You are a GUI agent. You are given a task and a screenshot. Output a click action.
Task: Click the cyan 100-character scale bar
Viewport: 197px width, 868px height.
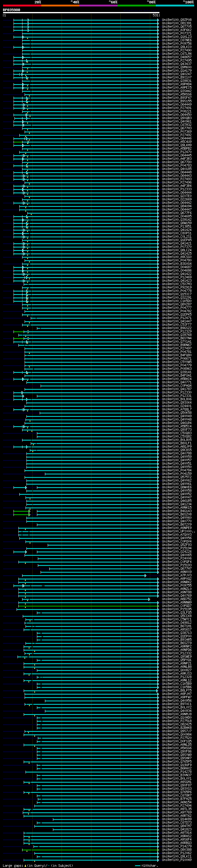pos(137,865)
